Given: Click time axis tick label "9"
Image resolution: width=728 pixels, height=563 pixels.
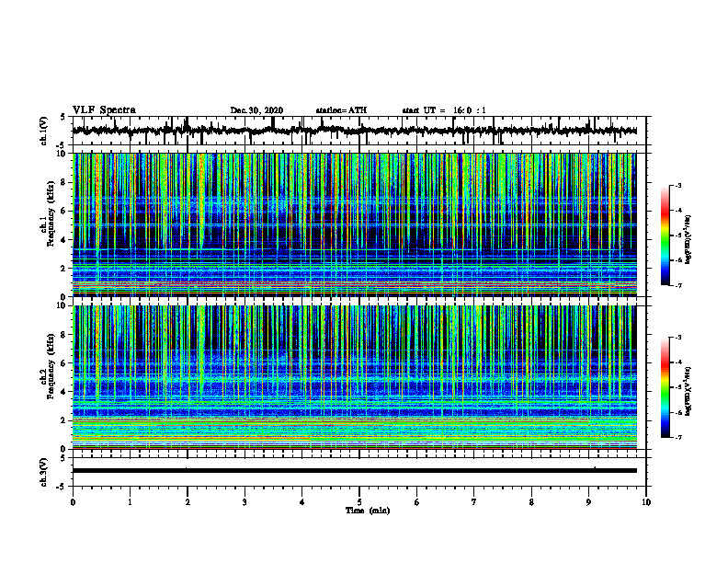Looking at the screenshot, I should click(x=588, y=502).
